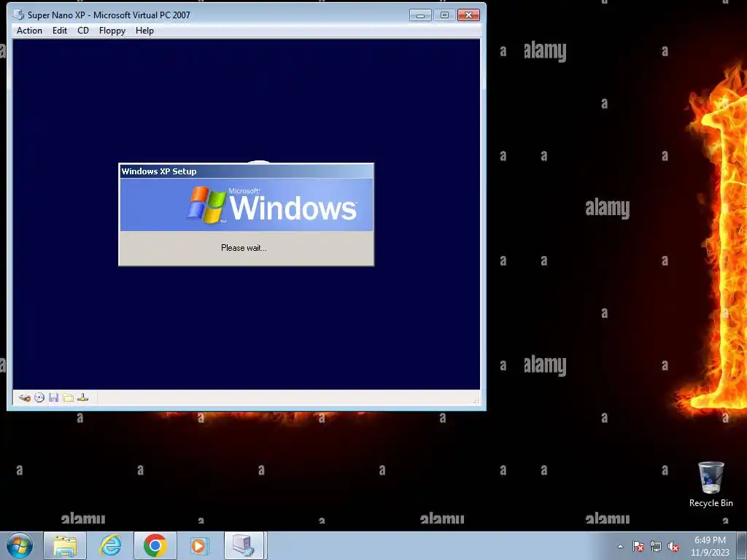Click the shared folders icon in Virtual PC status bar
The width and height of the screenshot is (747, 560).
click(x=69, y=397)
